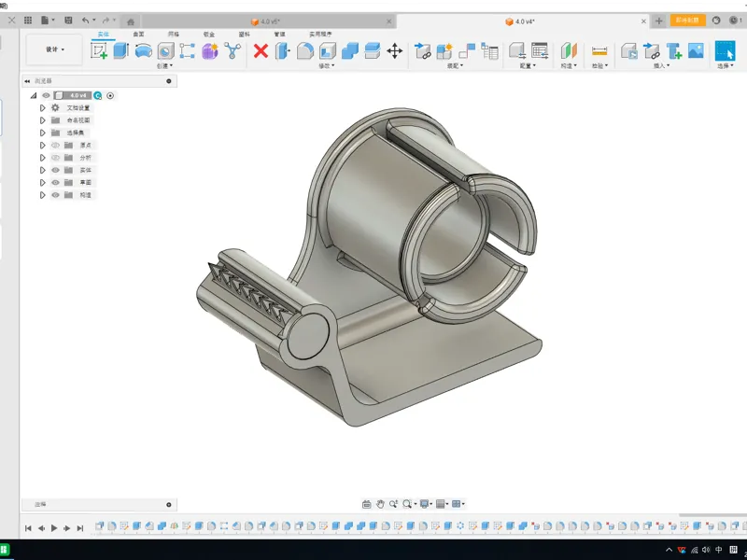Jump to the timeline end
The width and height of the screenshot is (747, 560).
click(x=80, y=528)
